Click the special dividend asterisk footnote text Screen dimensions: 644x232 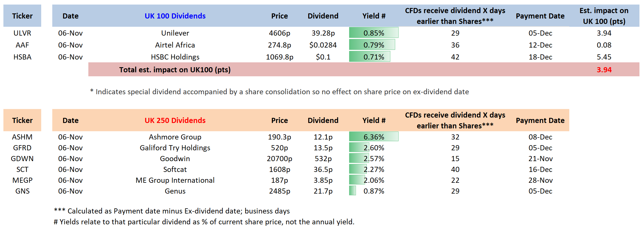pyautogui.click(x=280, y=92)
